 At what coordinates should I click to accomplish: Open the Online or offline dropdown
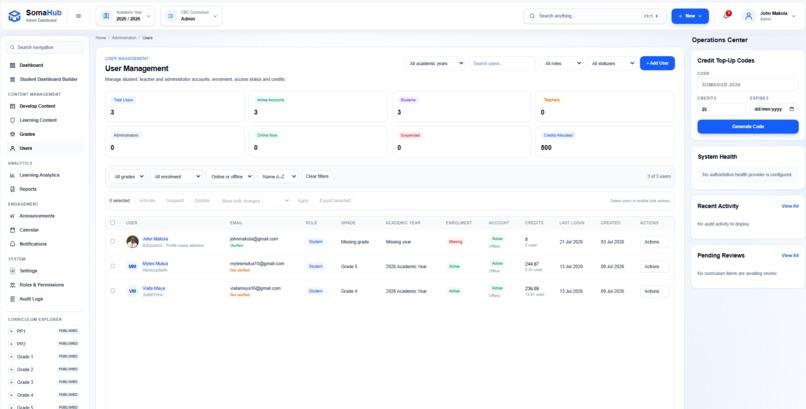point(230,176)
